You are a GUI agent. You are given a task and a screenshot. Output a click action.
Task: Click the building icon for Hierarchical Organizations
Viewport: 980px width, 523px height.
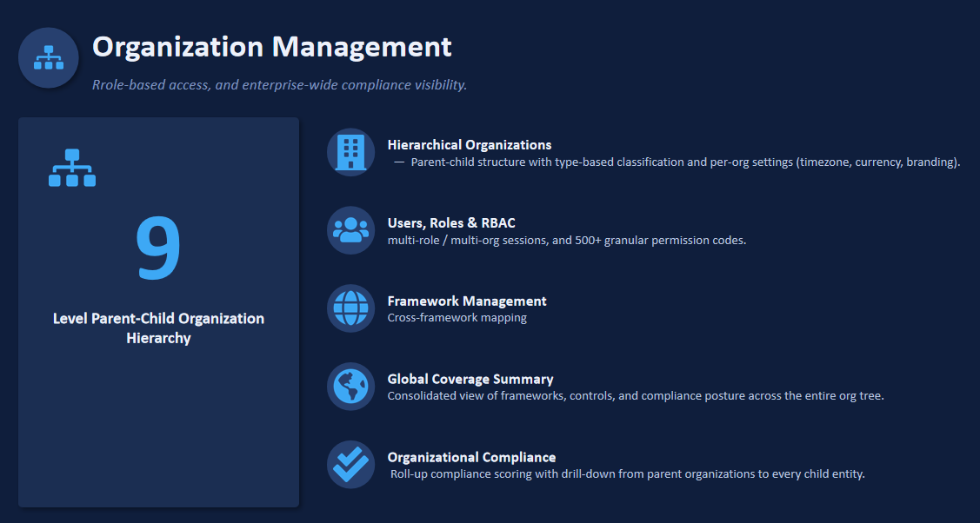350,152
